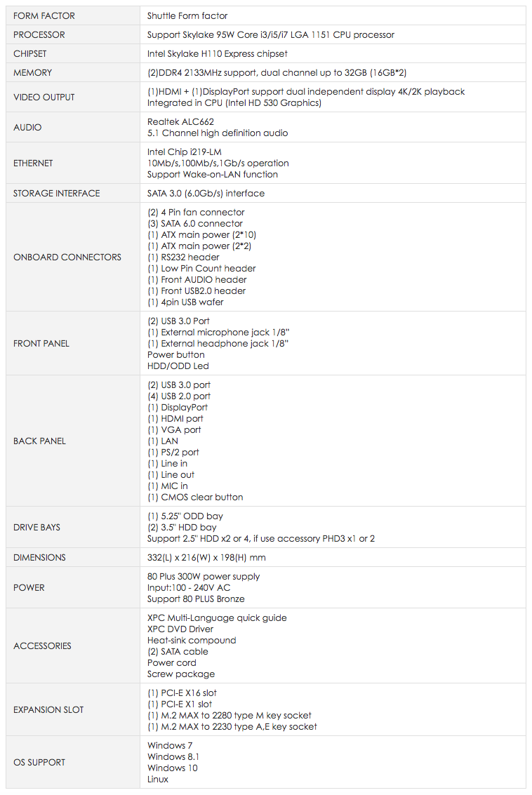Click the ETHERNET row heading
Screen dimensions: 532x795
pos(33,163)
